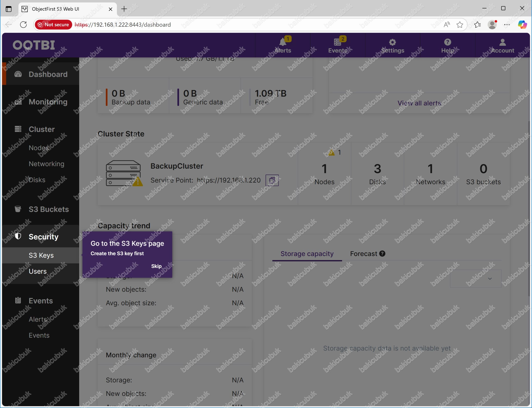Go to Alerts under Events

pos(38,319)
